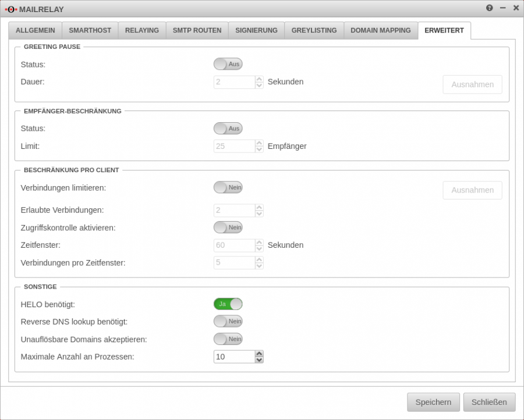Screen dimensions: 524x420
Task: Click the Zeitfenster down stepper arrow
Action: [259, 248]
